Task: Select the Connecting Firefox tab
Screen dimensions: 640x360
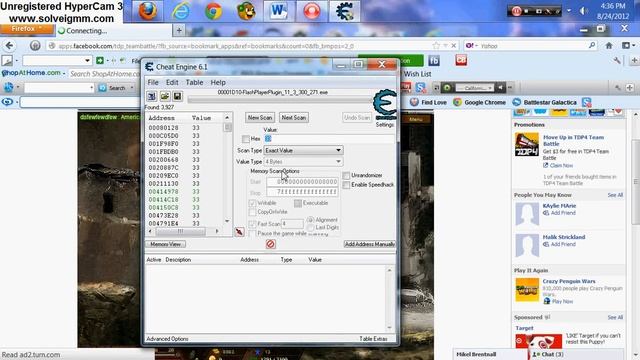Action: click(x=113, y=31)
